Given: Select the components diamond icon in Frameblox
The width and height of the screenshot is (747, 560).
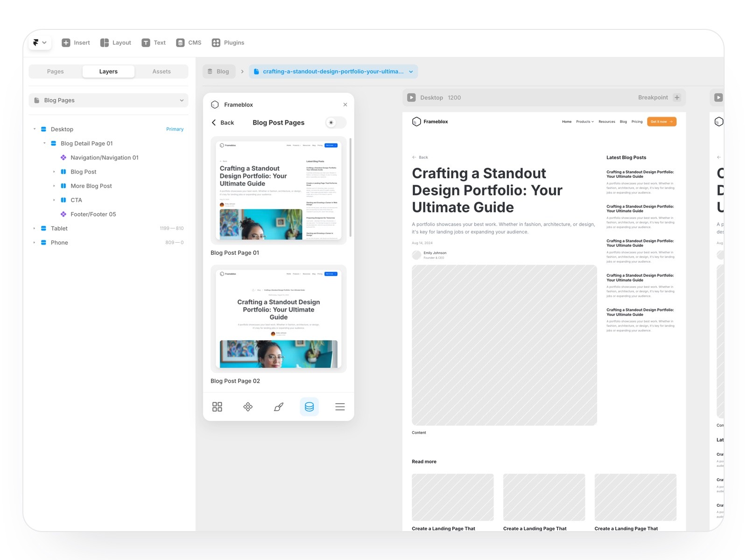Looking at the screenshot, I should [248, 406].
